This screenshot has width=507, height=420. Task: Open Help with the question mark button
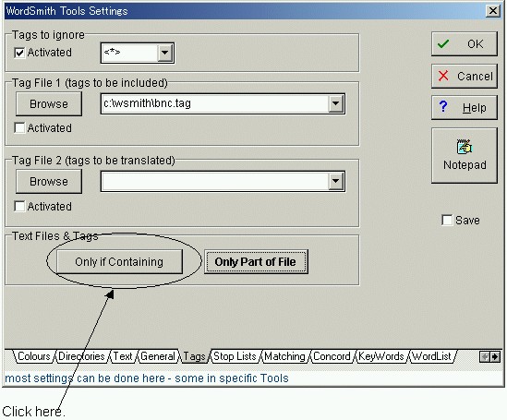[x=465, y=108]
